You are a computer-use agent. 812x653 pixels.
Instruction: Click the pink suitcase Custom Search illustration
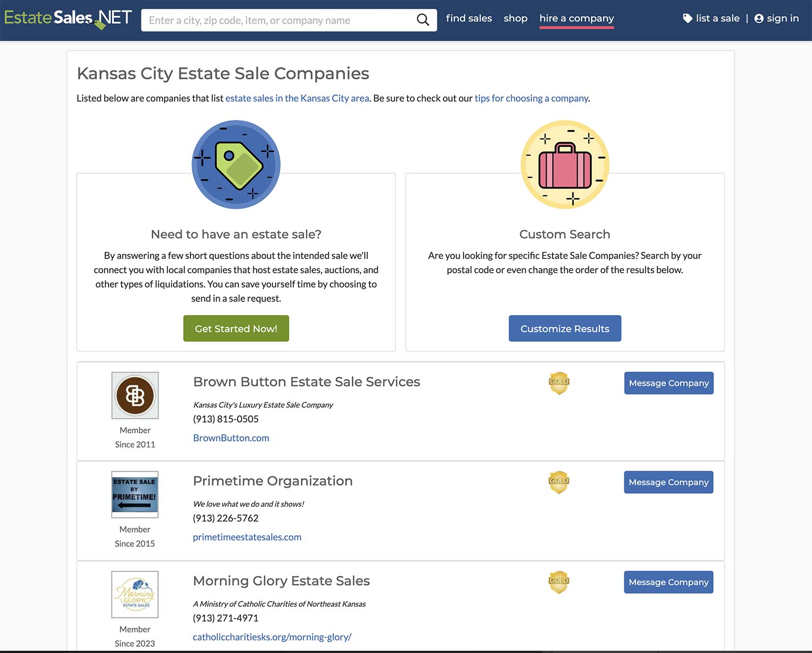click(x=565, y=164)
